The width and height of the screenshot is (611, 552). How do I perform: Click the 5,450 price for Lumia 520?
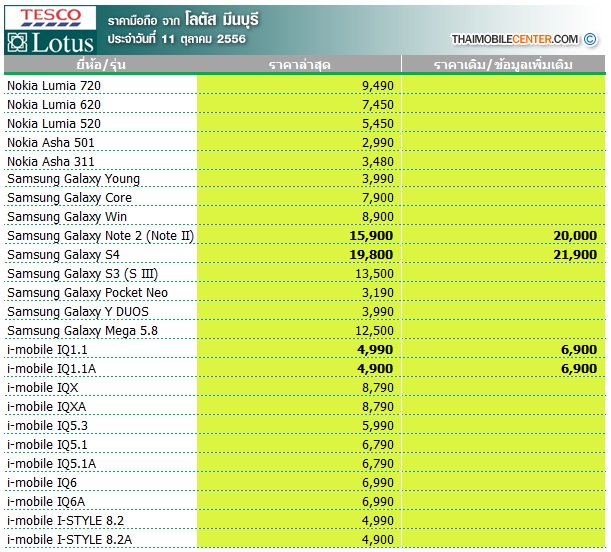pos(377,123)
